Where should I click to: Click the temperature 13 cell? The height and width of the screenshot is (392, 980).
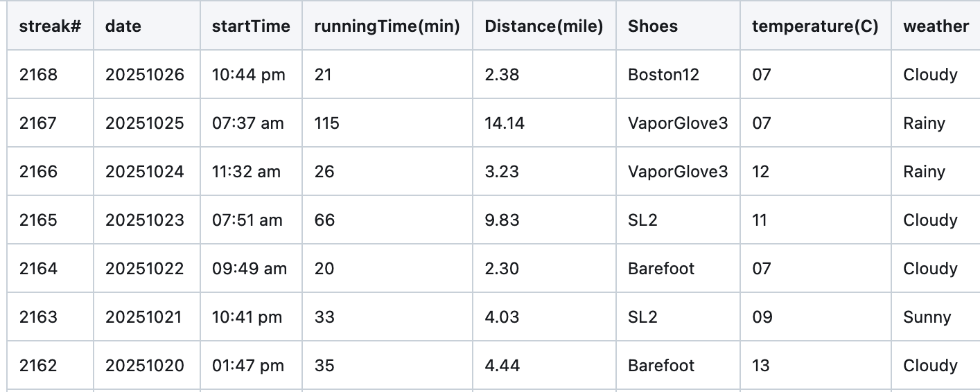pos(761,366)
